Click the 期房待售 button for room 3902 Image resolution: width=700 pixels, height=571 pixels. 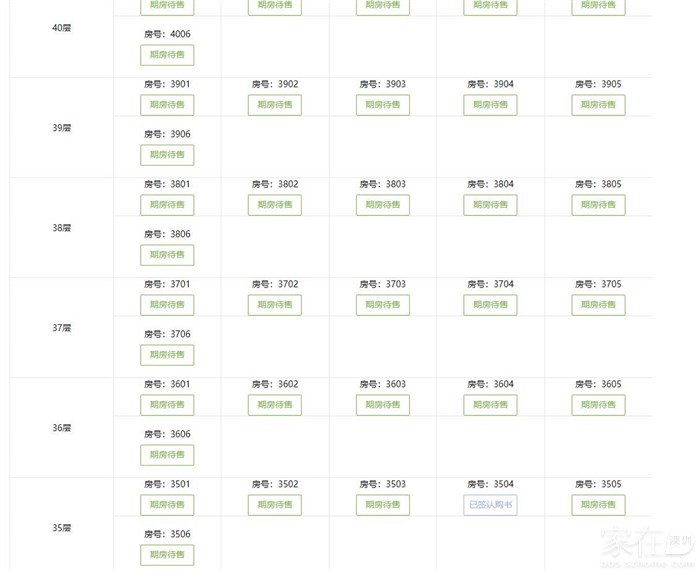click(x=274, y=105)
